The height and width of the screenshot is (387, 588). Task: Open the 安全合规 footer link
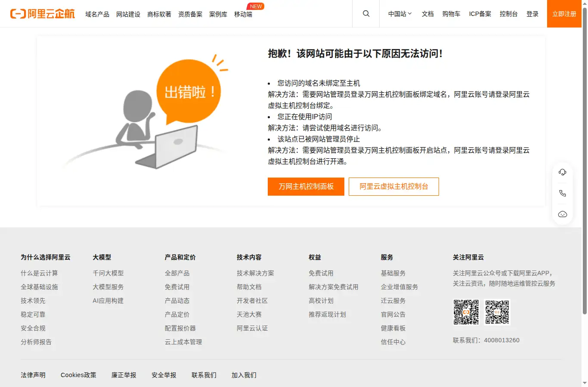(x=33, y=328)
